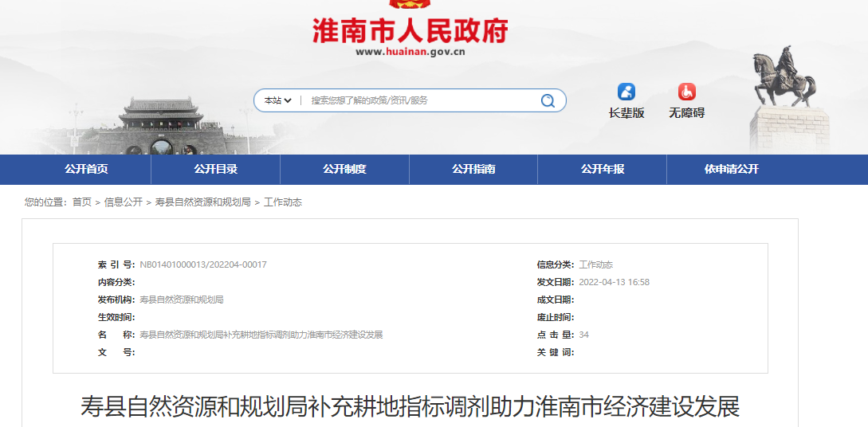This screenshot has width=868, height=427.
Task: Click 寿县自然资源和规划局 publishing agency value
Action: coord(182,300)
